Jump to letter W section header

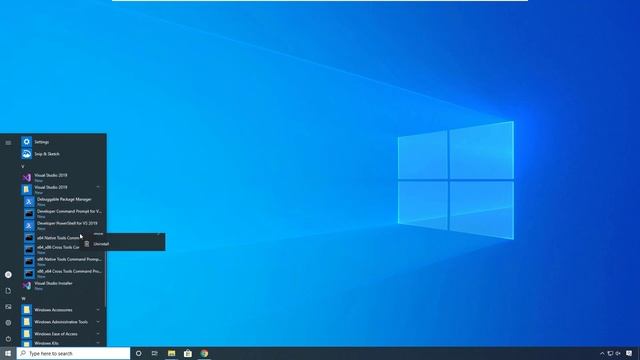coord(23,298)
